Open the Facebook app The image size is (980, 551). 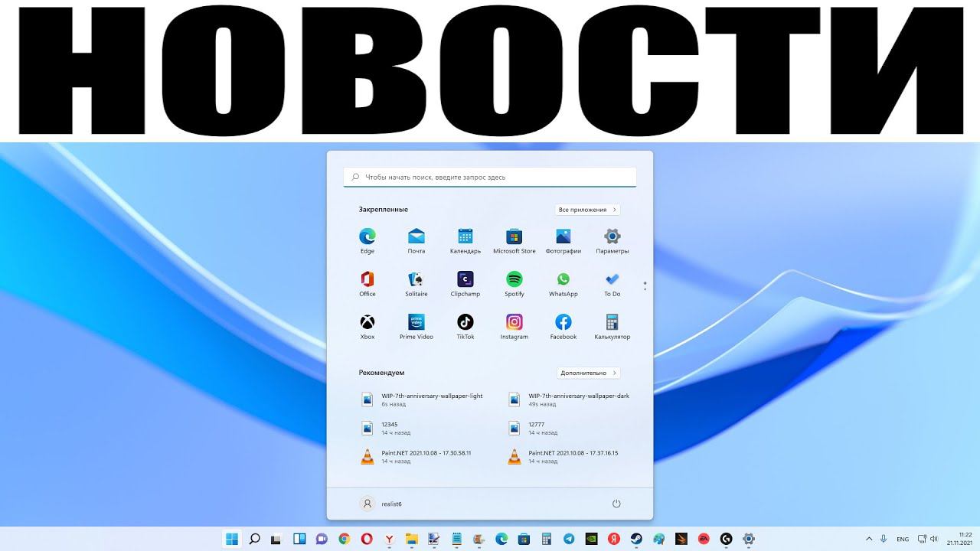click(563, 326)
